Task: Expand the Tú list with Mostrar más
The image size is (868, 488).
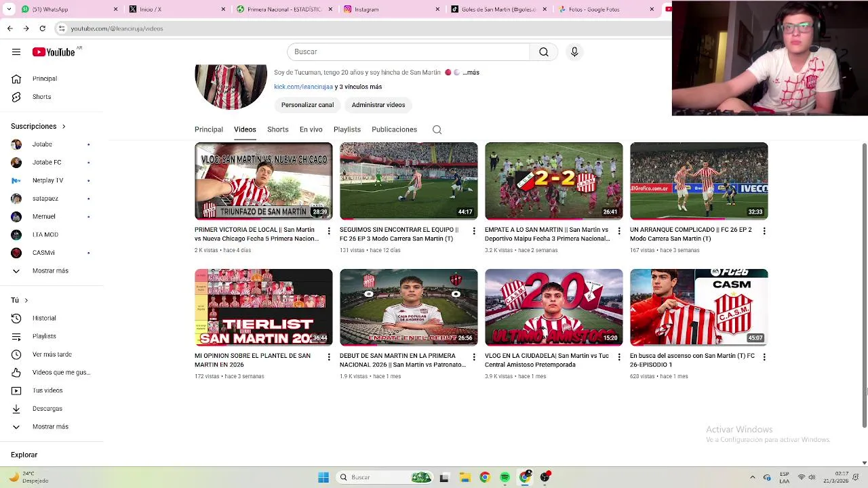Action: click(52, 426)
